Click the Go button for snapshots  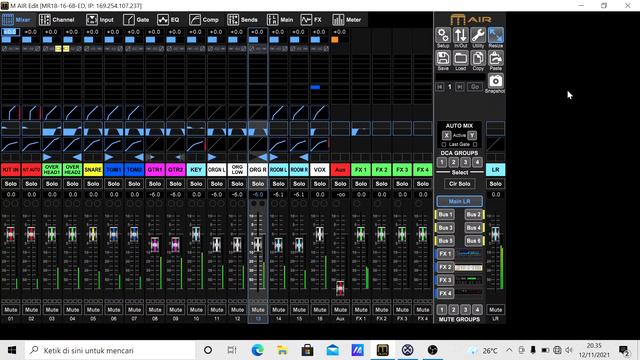(475, 87)
